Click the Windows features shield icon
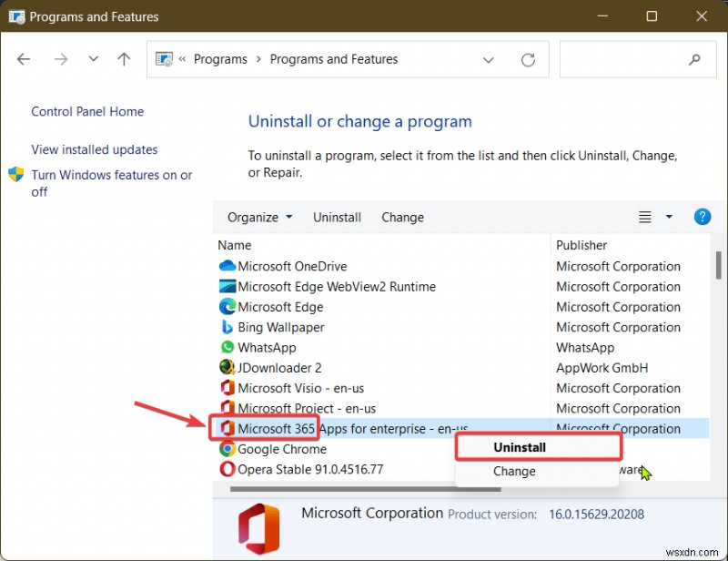 (x=16, y=174)
